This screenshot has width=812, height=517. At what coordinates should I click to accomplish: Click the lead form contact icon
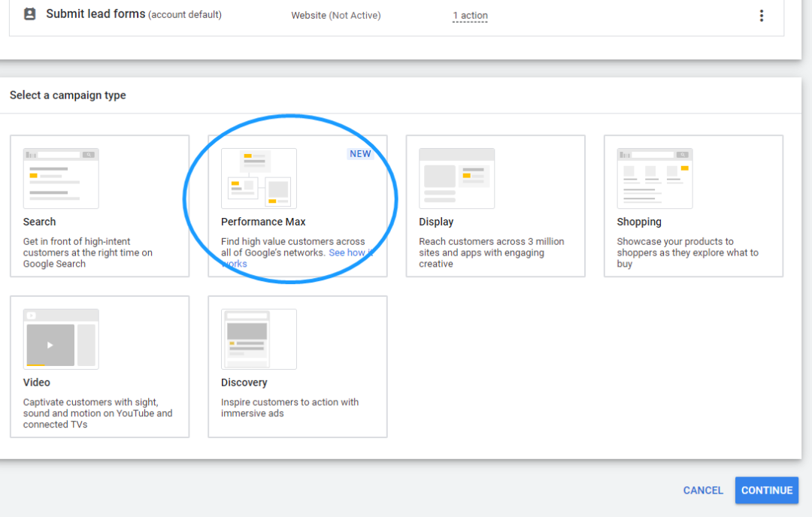click(30, 14)
